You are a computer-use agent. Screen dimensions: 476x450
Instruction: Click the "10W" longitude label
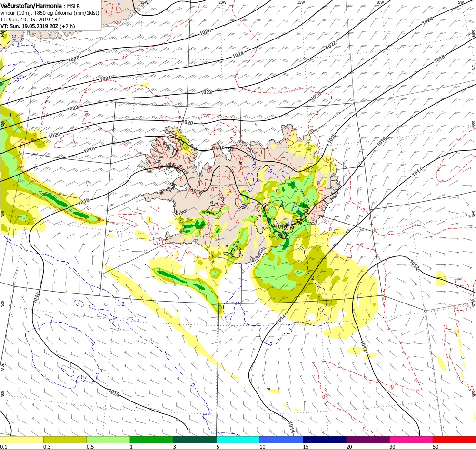point(380,2)
